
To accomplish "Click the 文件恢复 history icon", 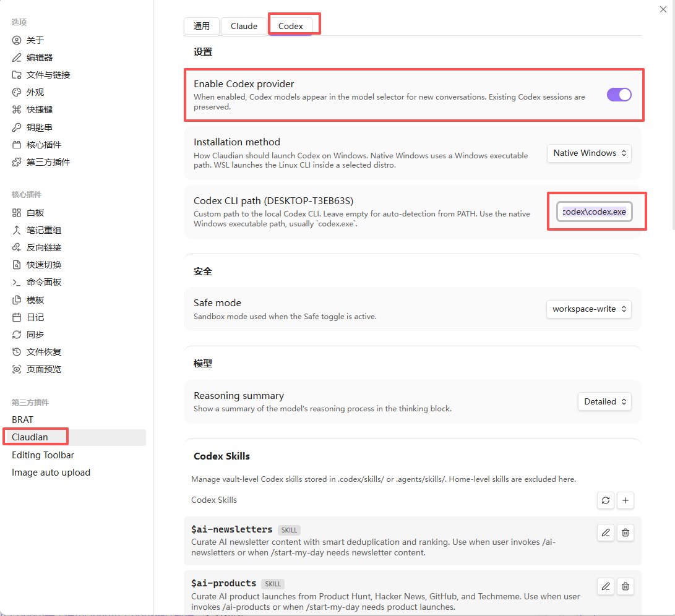I will click(x=16, y=352).
